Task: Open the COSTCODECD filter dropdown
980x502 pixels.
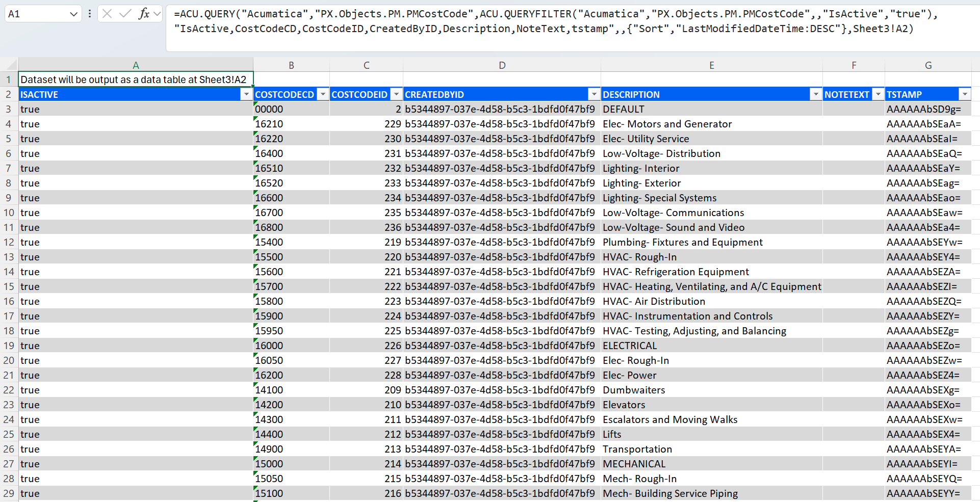Action: click(x=323, y=94)
